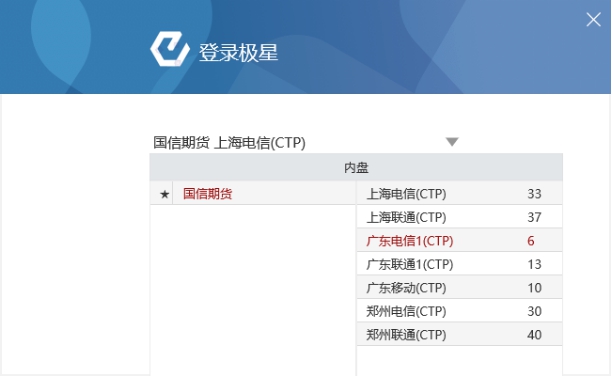Toggle the favorite star beside 国信期货
Image resolution: width=612 pixels, height=377 pixels.
click(x=164, y=194)
